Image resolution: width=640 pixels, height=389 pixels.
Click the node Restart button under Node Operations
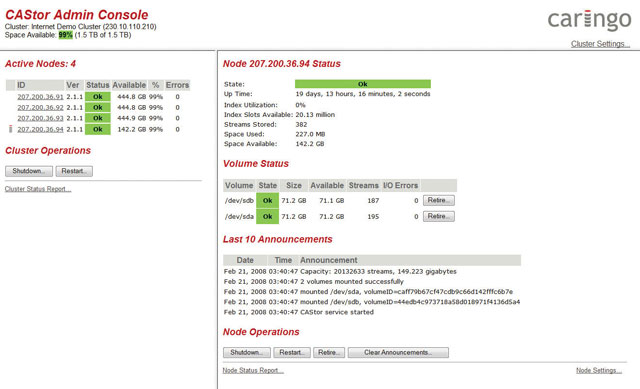[292, 352]
